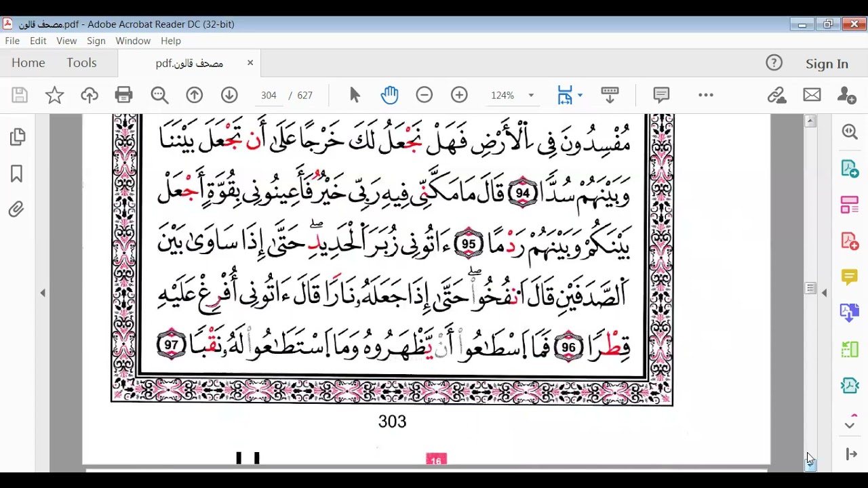
Task: Open the yellow Comment tool in right pane
Action: (850, 277)
